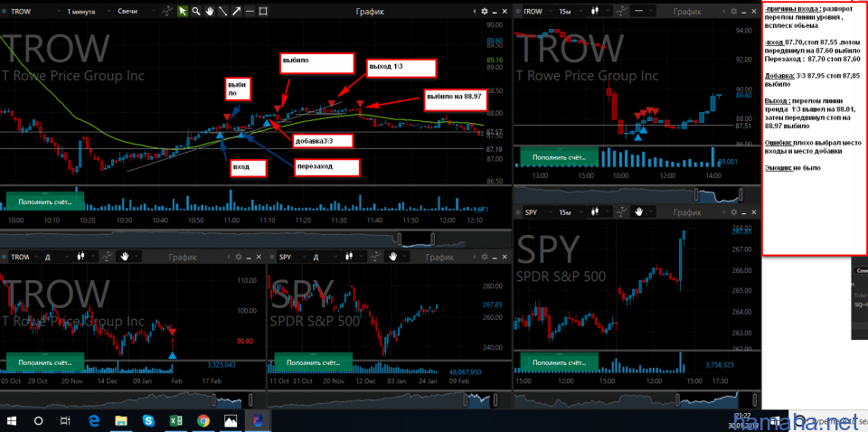Open settings gear of TROW 1-minute chart
This screenshot has height=432, width=868.
point(485,11)
